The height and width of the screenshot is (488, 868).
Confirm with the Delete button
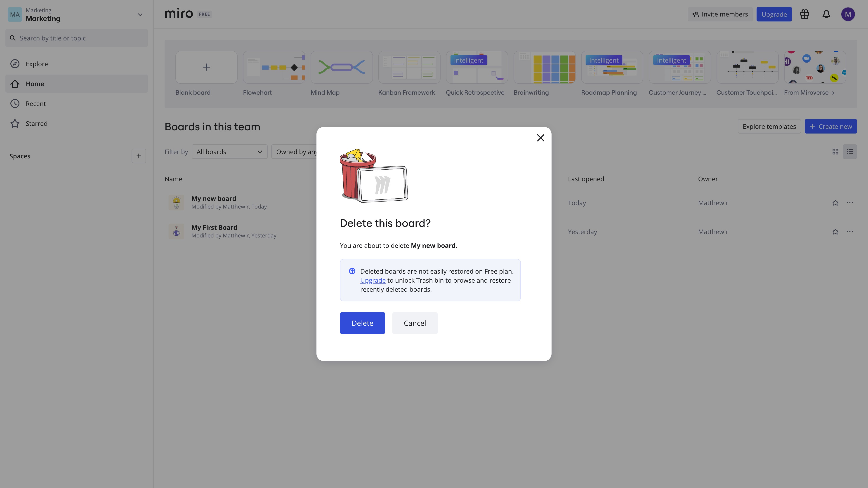click(x=362, y=323)
